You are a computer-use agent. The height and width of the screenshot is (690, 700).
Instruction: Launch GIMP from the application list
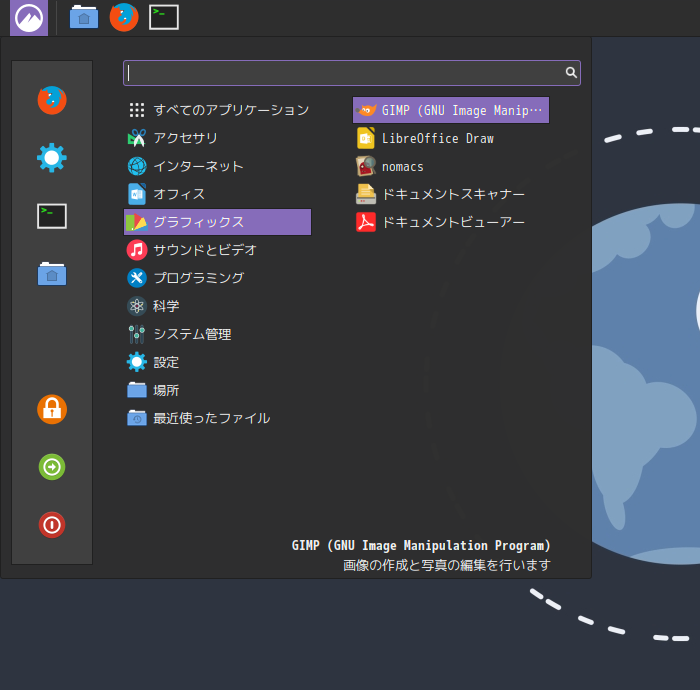point(450,110)
